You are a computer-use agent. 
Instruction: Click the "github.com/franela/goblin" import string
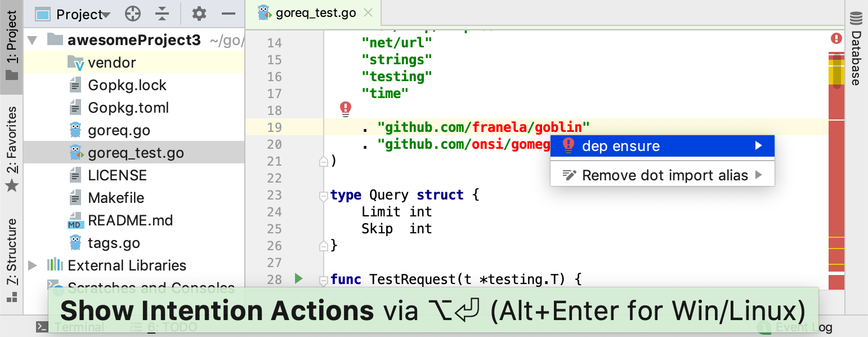[484, 127]
